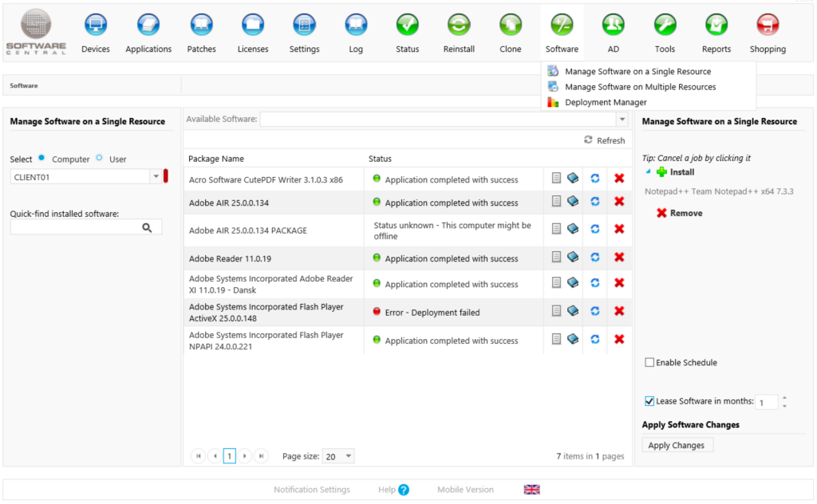Collapse the Install tree node
The height and width of the screenshot is (504, 817).
click(x=648, y=171)
